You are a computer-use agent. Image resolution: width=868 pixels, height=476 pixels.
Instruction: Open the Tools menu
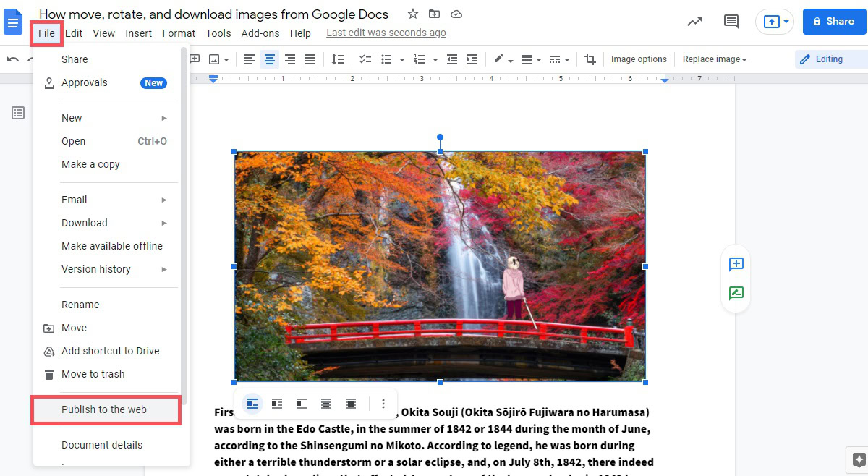(218, 33)
